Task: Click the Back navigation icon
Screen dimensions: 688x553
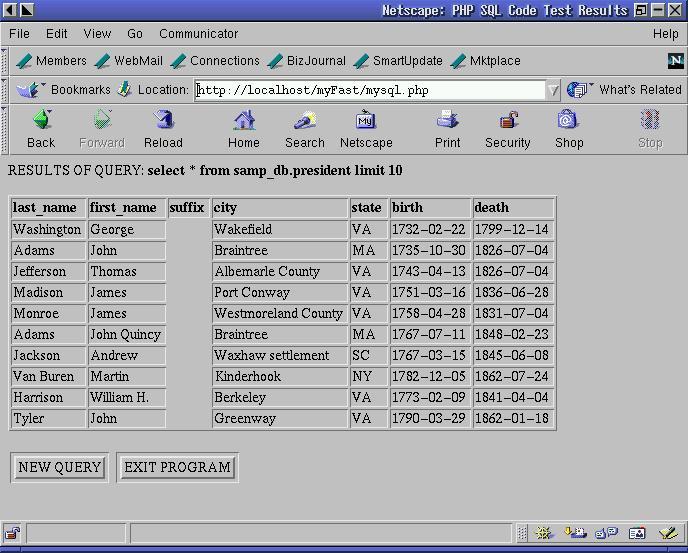Action: 41,122
